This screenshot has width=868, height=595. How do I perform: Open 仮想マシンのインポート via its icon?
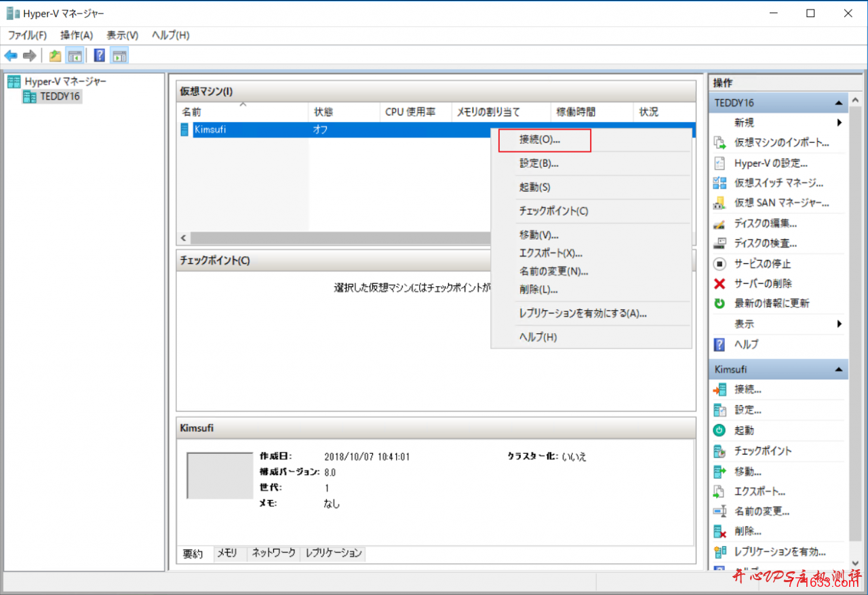click(x=719, y=142)
